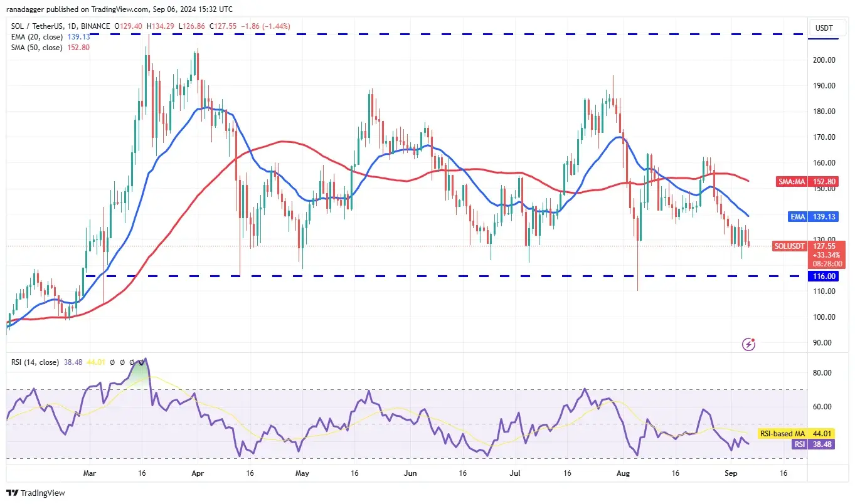Click the RSI-based MA 44.01 label

[797, 433]
